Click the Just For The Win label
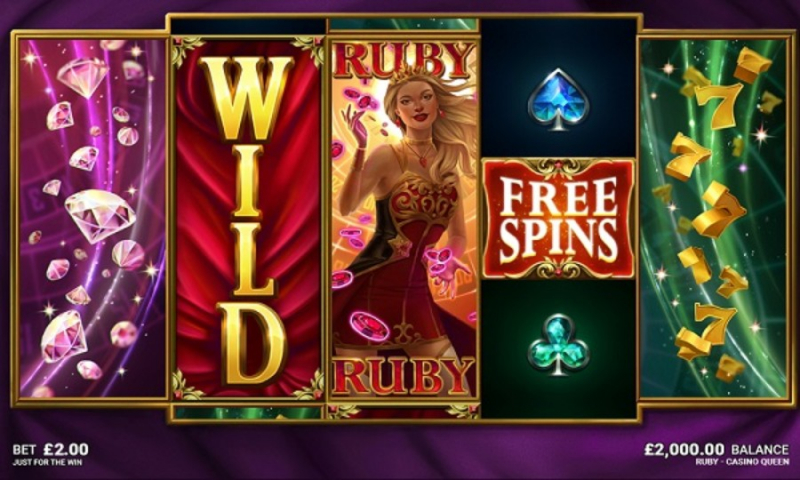 (x=47, y=463)
